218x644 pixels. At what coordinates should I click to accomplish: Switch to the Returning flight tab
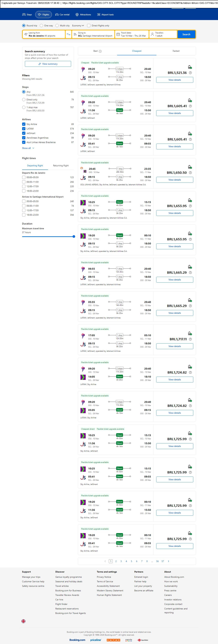(x=61, y=166)
